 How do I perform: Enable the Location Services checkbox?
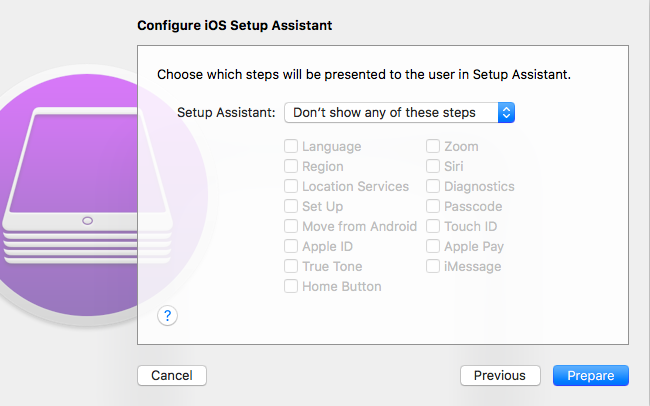[x=291, y=187]
